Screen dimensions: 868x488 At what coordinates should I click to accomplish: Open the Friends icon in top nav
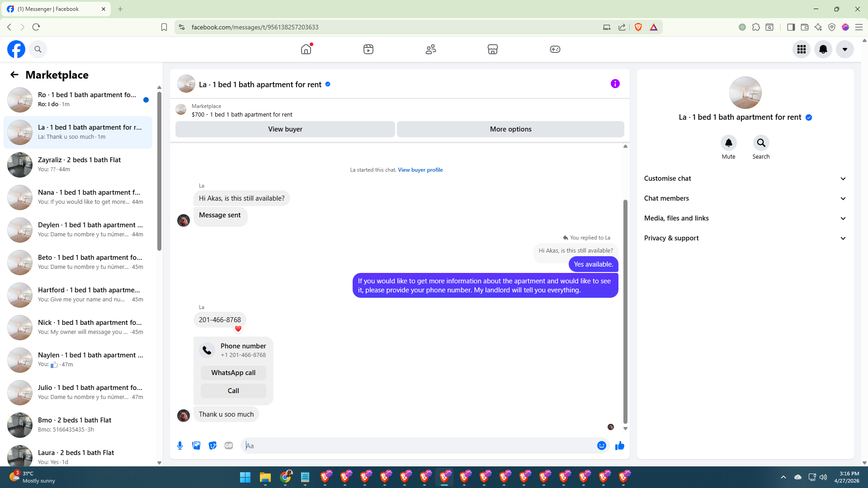(431, 49)
